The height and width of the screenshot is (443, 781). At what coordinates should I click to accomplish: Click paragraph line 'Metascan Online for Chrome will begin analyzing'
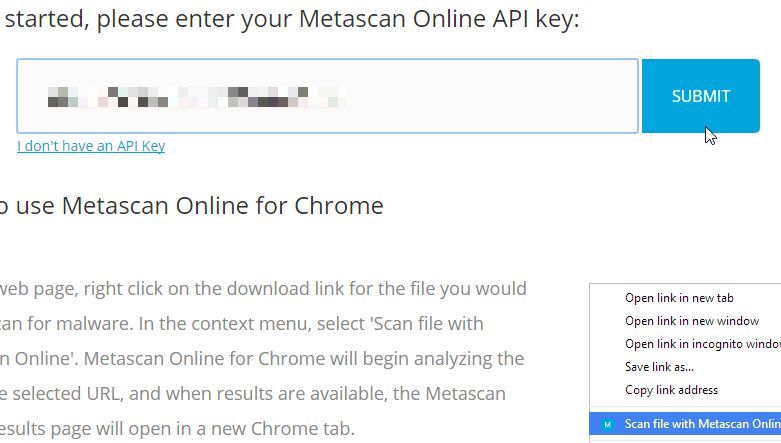(x=262, y=359)
